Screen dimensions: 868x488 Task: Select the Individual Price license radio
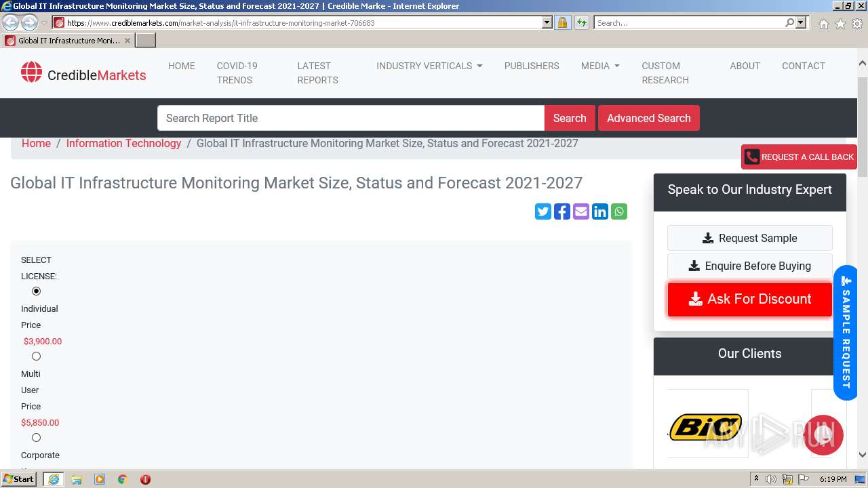tap(37, 291)
